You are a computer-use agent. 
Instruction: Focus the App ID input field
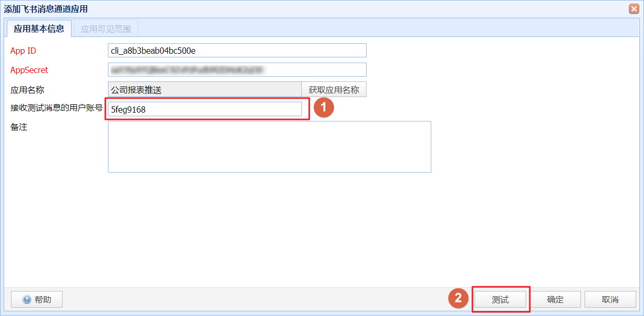click(237, 51)
